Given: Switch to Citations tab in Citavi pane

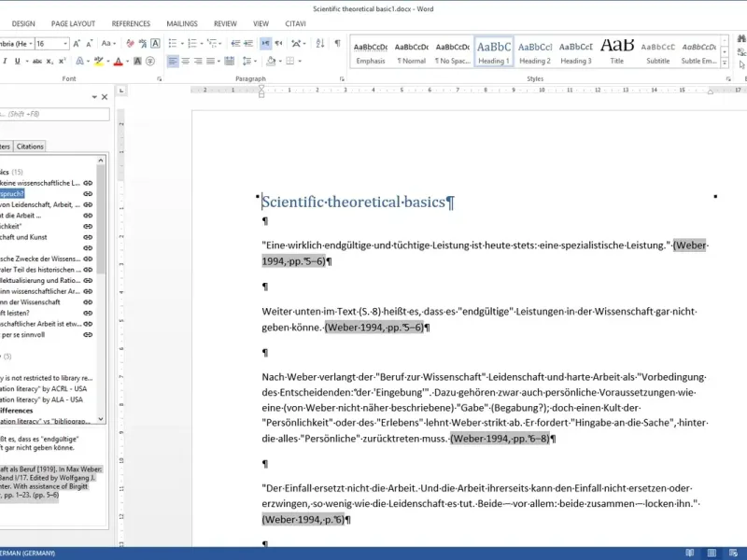Looking at the screenshot, I should coord(30,147).
